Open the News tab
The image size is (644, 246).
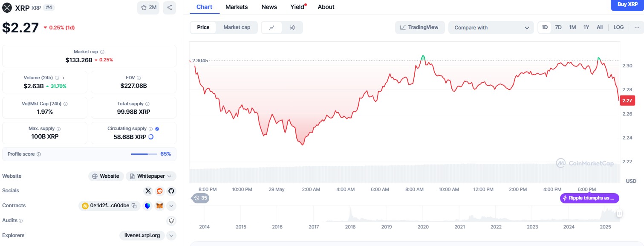269,7
